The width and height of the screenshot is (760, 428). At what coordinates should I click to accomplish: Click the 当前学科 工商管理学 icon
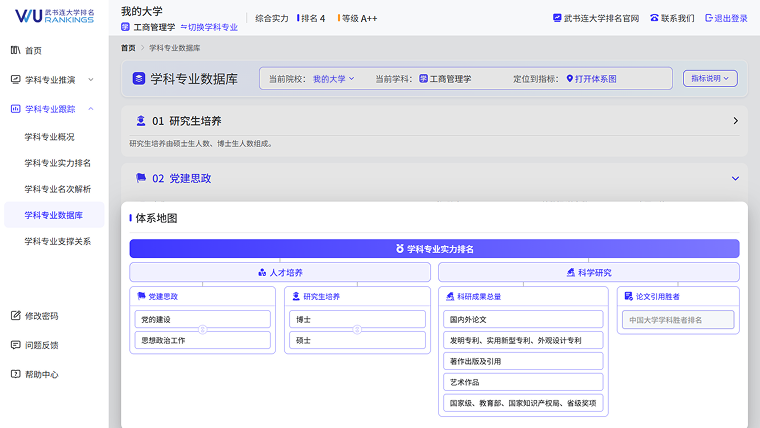click(x=423, y=79)
